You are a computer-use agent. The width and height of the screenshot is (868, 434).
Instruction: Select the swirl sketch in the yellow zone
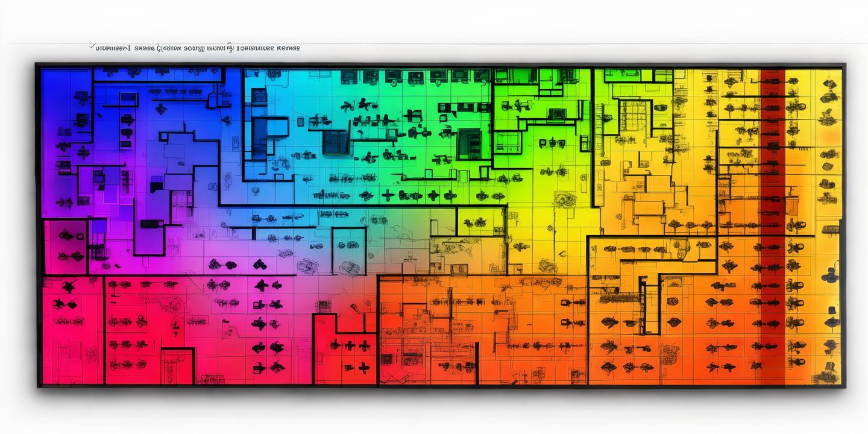pyautogui.click(x=565, y=200)
